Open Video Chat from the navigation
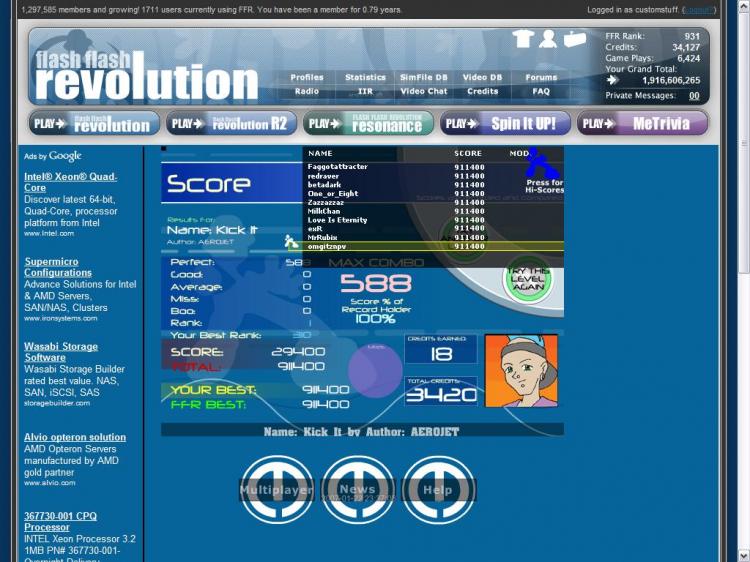 click(424, 91)
